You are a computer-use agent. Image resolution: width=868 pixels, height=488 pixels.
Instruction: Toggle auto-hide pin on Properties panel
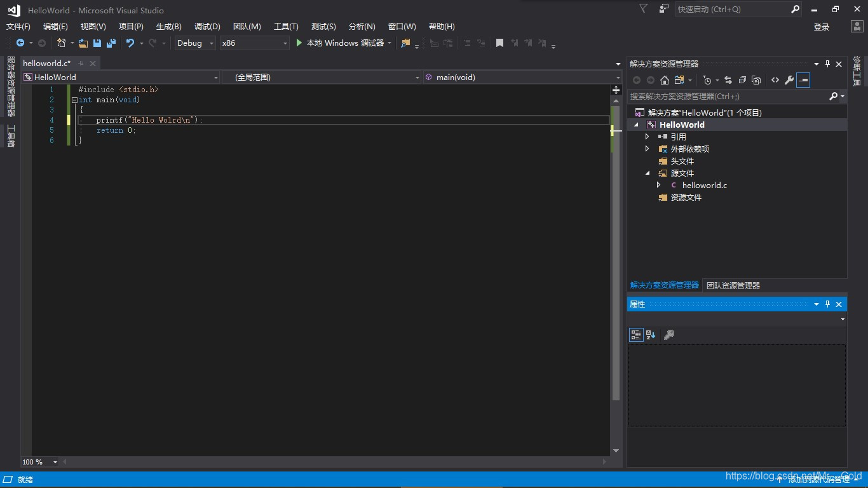coord(827,304)
